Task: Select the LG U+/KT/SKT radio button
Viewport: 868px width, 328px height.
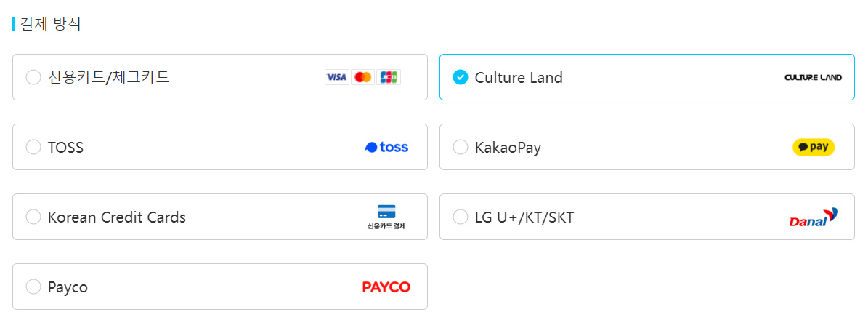Action: click(x=461, y=217)
